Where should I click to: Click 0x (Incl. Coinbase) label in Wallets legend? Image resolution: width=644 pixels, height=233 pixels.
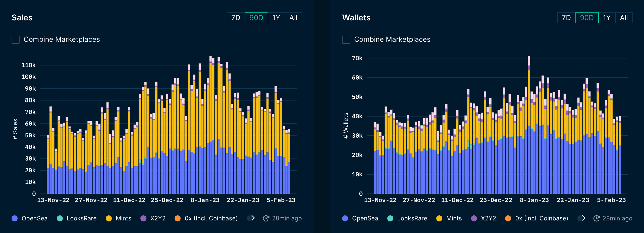point(542,218)
